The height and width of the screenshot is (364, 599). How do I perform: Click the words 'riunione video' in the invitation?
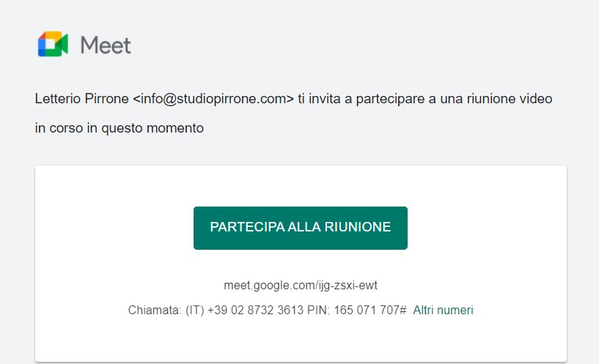pyautogui.click(x=510, y=98)
